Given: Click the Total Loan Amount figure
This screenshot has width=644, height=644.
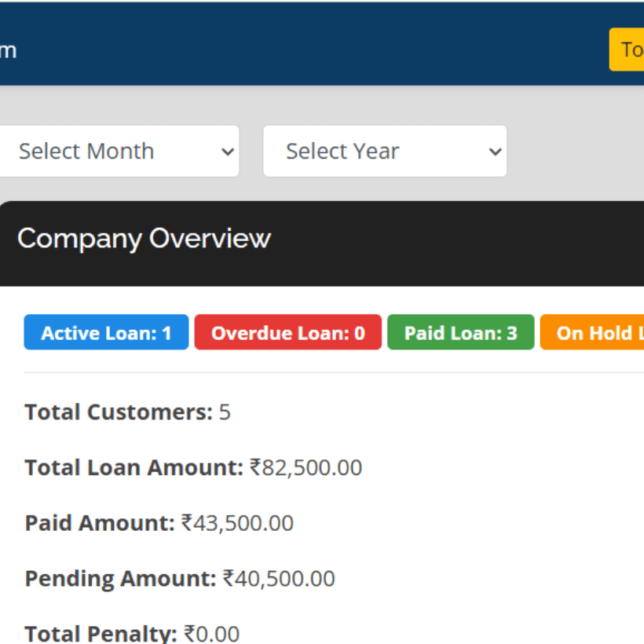Looking at the screenshot, I should pyautogui.click(x=193, y=467).
